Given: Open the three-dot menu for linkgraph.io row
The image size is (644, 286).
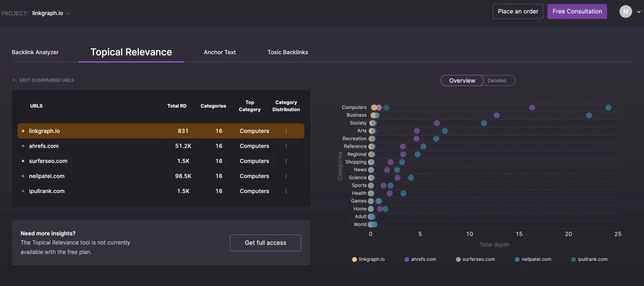Looking at the screenshot, I should (286, 131).
